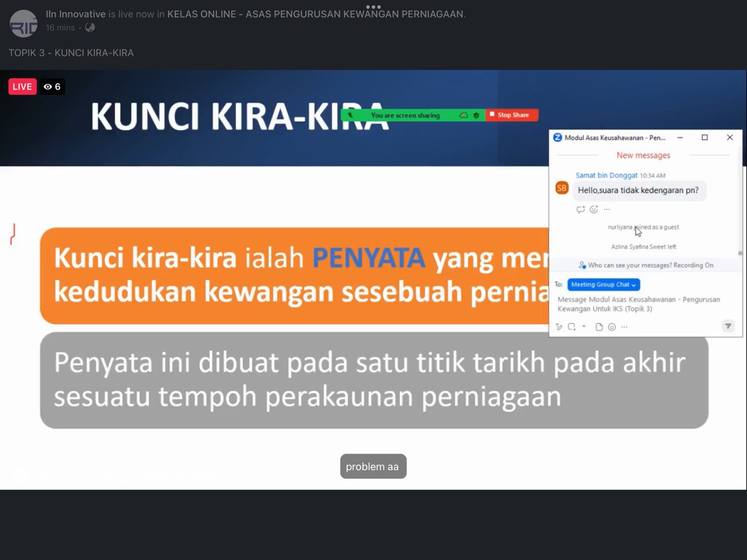Open the Iln Innovative page name link

click(x=75, y=14)
